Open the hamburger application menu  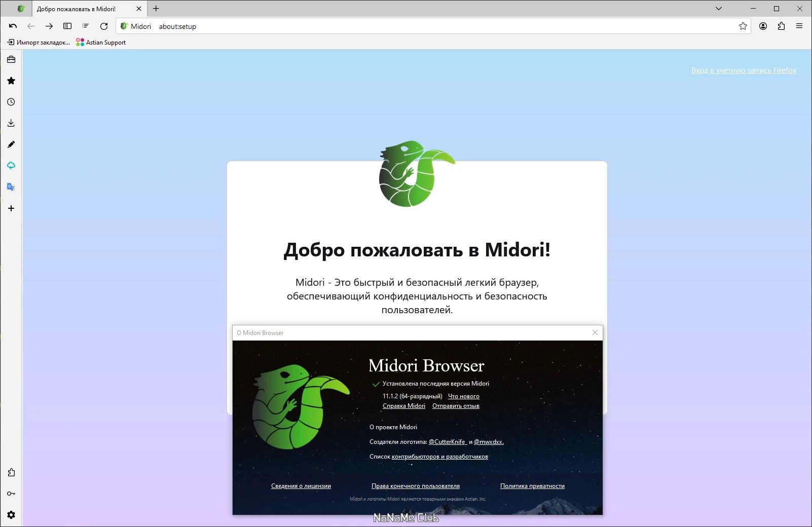coord(799,26)
